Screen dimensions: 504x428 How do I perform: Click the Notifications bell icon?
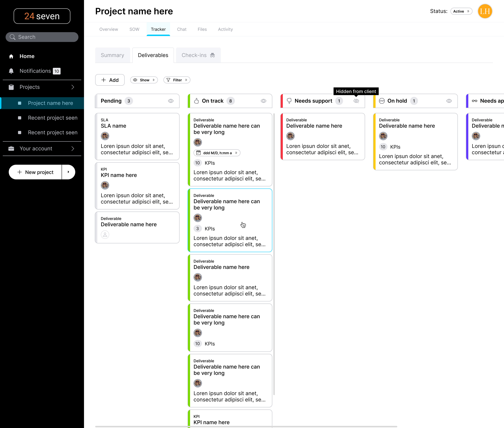(11, 71)
